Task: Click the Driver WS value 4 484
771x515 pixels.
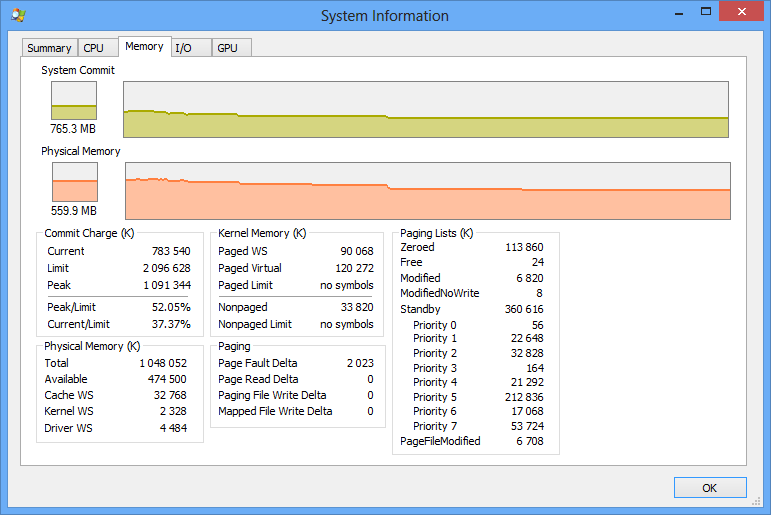Action: [173, 428]
